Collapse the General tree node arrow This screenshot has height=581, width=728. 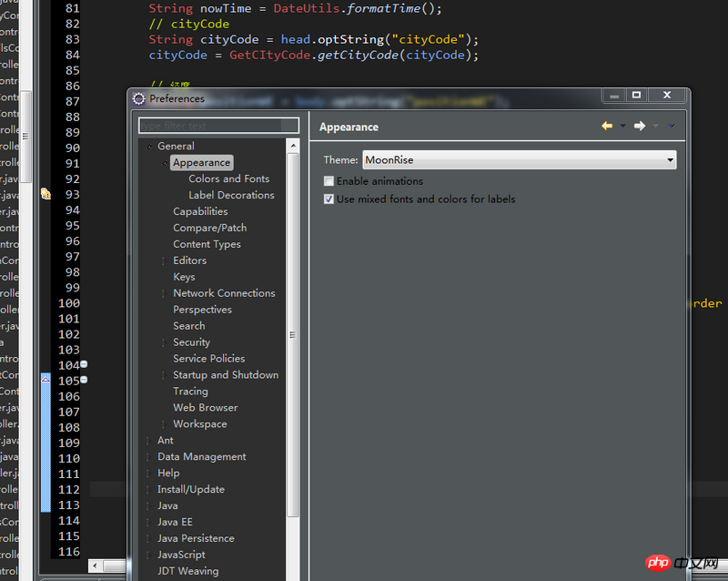[149, 147]
